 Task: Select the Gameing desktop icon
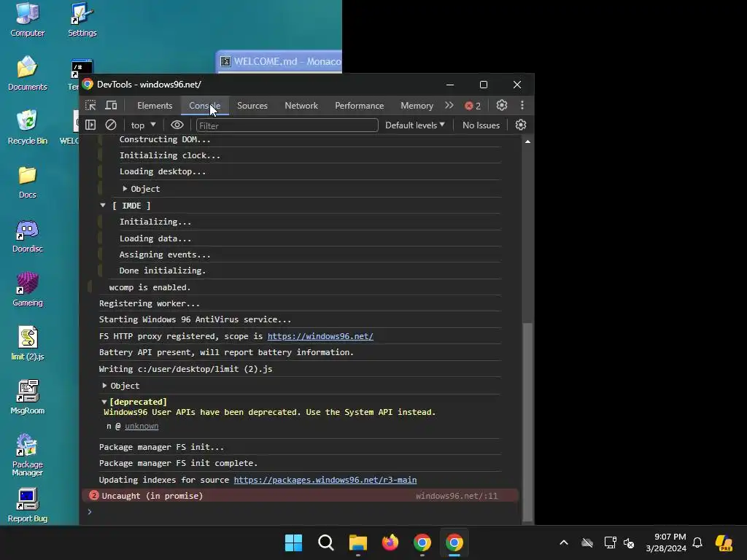(x=27, y=289)
